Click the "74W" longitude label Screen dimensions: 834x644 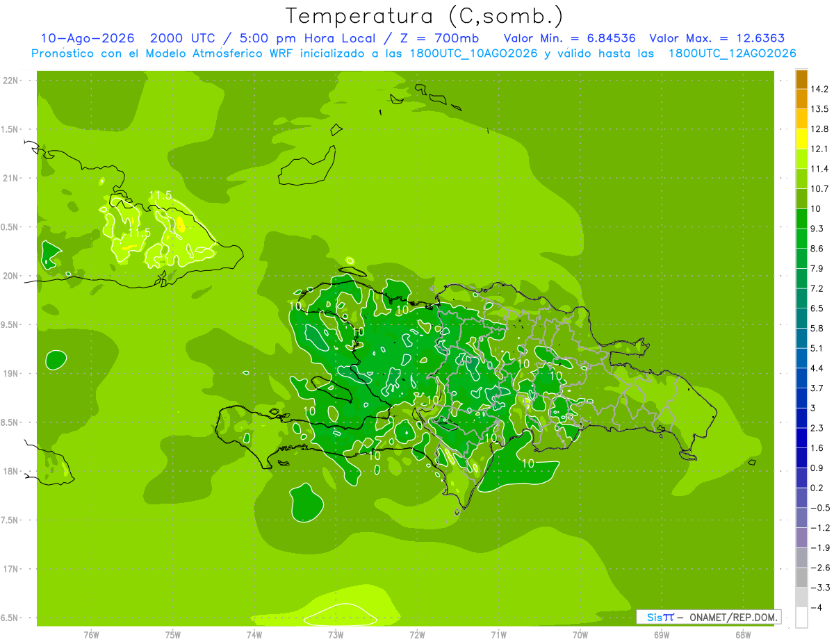tap(254, 635)
